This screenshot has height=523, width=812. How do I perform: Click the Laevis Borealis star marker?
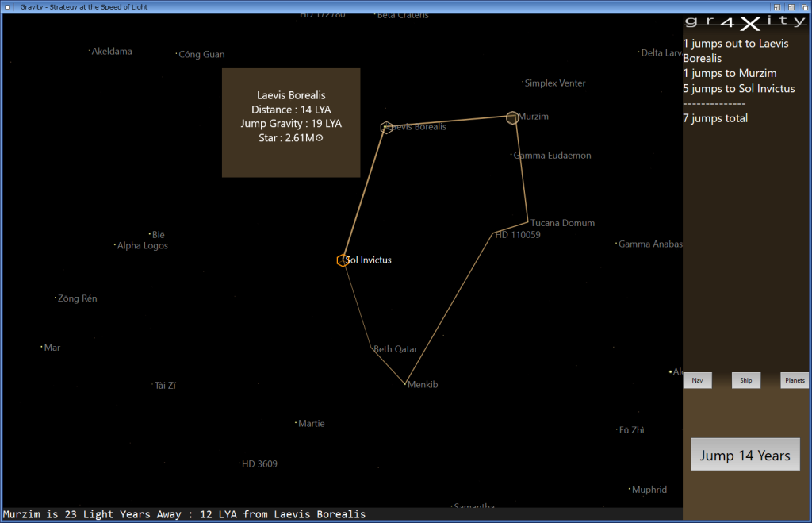tap(386, 127)
